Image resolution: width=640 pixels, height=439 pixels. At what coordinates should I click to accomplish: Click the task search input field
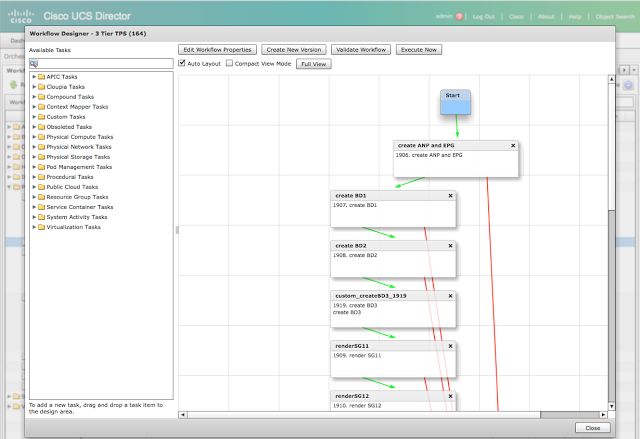pyautogui.click(x=105, y=64)
